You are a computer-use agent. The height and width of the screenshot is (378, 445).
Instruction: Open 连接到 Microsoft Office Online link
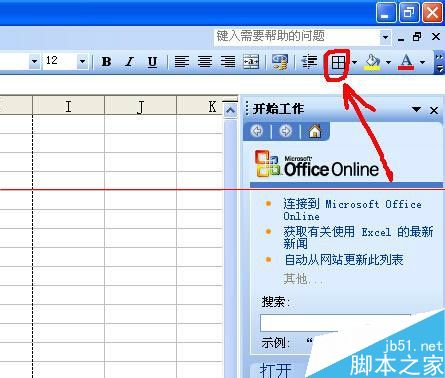(x=352, y=210)
